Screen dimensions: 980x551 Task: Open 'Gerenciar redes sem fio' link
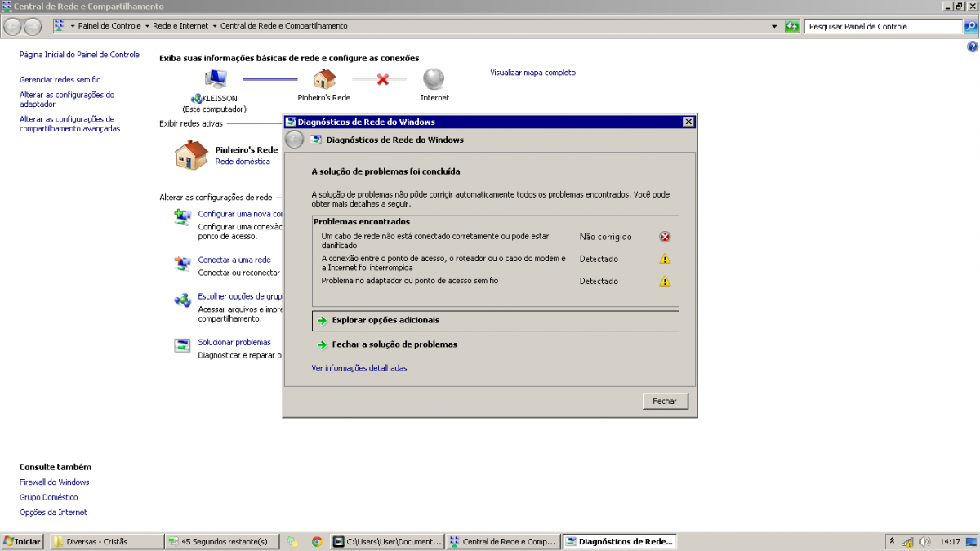pyautogui.click(x=60, y=80)
